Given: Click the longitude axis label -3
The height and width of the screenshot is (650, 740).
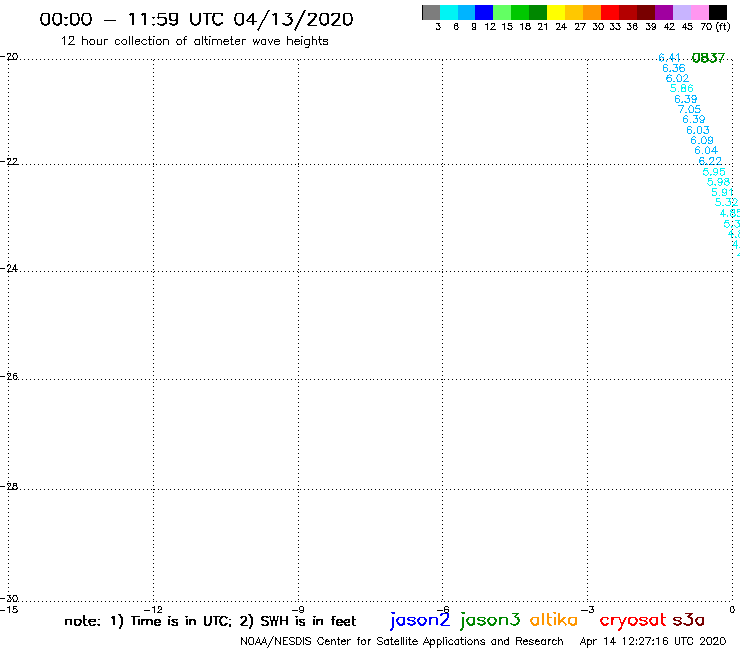Looking at the screenshot, I should (588, 609).
